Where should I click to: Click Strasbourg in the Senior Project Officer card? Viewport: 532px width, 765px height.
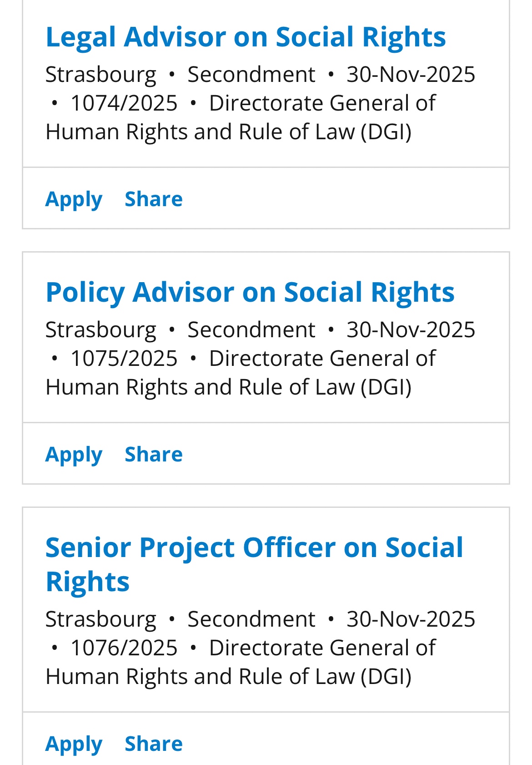click(x=100, y=619)
